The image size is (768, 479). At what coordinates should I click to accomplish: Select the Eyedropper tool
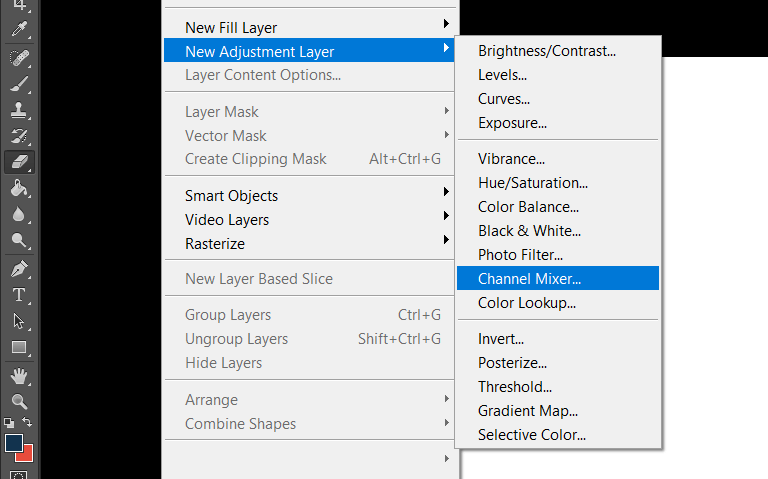[19, 29]
